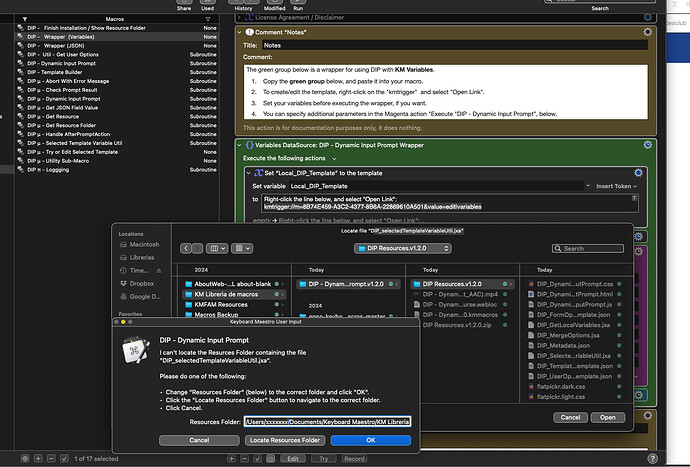690x467 pixels.
Task: Go back in the Locate file dialog
Action: pos(186,248)
